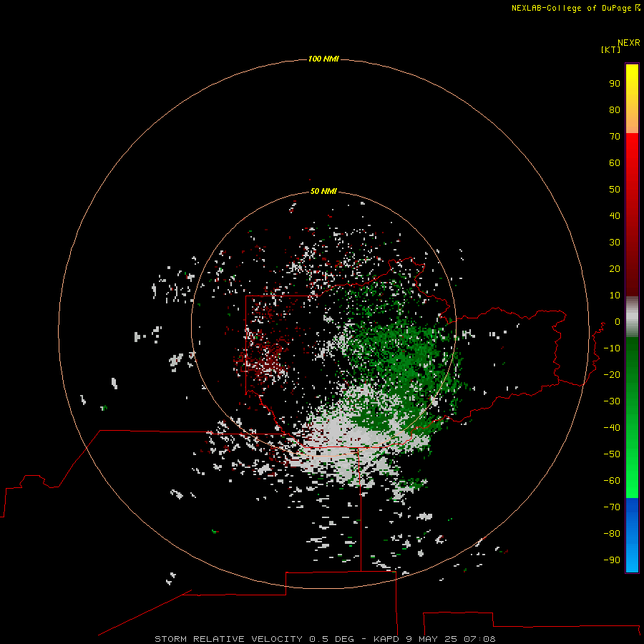The height and width of the screenshot is (644, 644).
Task: Click the blue bottom segment of the color bar
Action: click(x=632, y=535)
